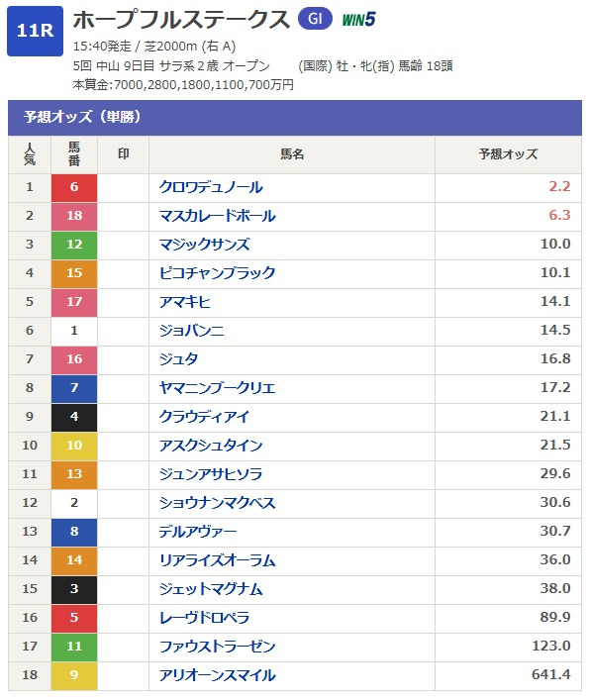Click blue horse number 7 badge
The width and height of the screenshot is (589, 700).
tap(74, 388)
